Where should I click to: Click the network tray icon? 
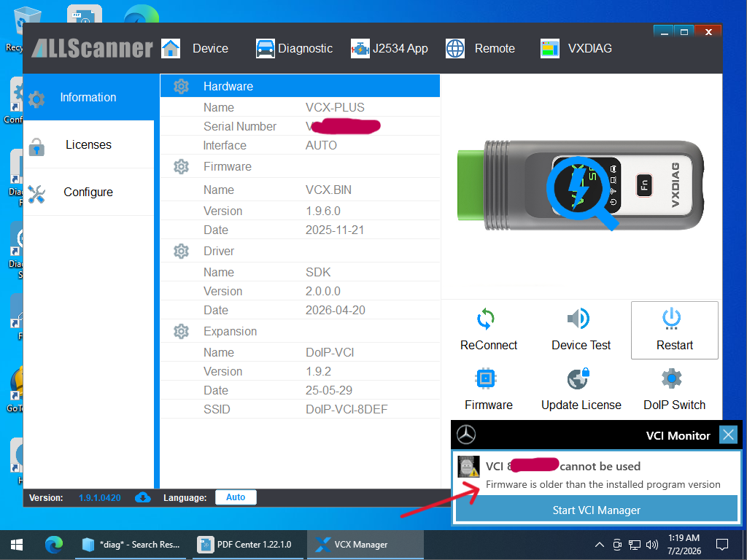click(x=634, y=545)
